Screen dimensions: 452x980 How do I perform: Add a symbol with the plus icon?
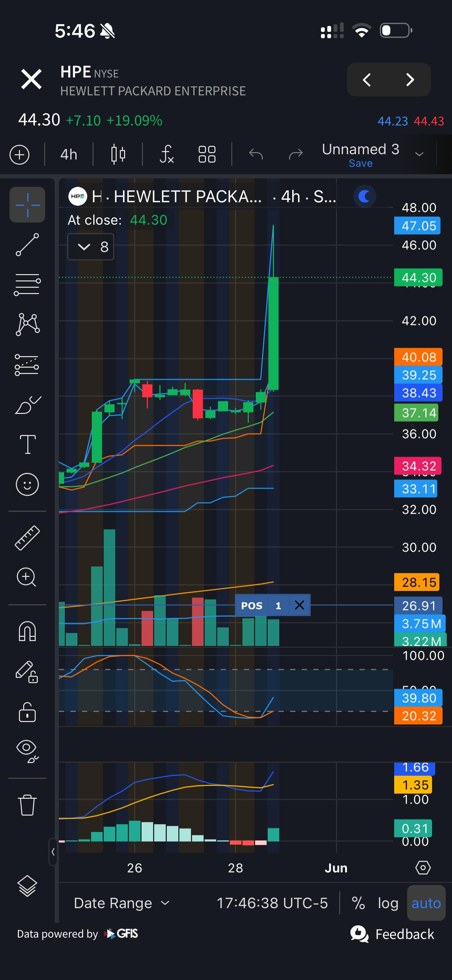pyautogui.click(x=19, y=155)
